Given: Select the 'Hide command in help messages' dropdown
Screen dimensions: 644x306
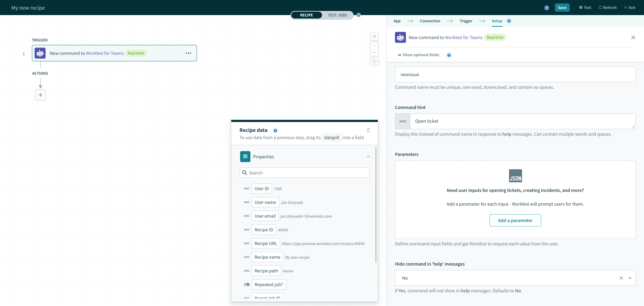Looking at the screenshot, I should tap(515, 278).
